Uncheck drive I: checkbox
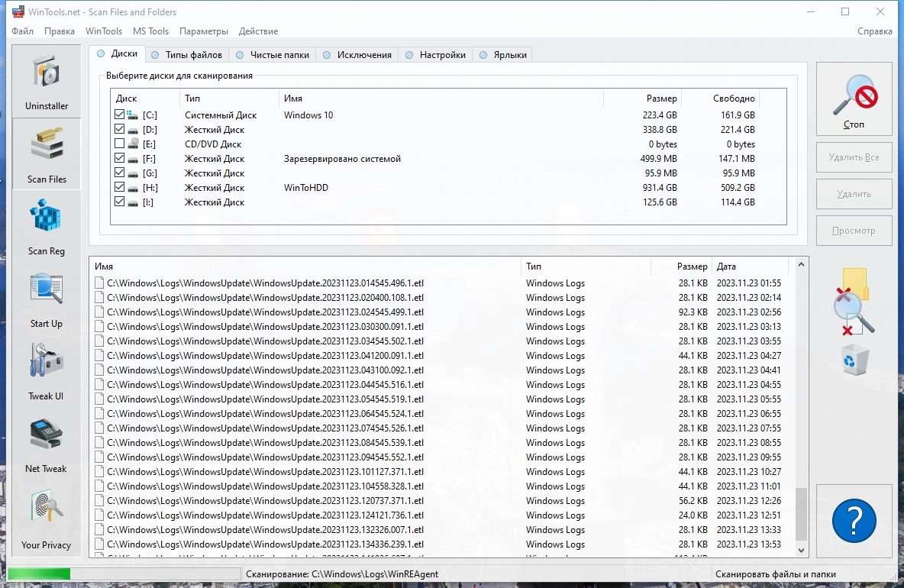This screenshot has height=588, width=904. (119, 202)
